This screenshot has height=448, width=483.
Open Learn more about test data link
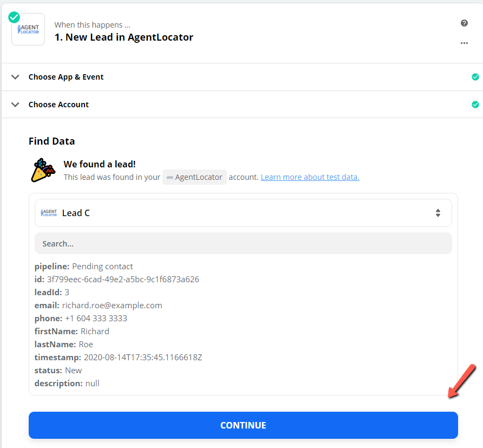click(x=310, y=177)
